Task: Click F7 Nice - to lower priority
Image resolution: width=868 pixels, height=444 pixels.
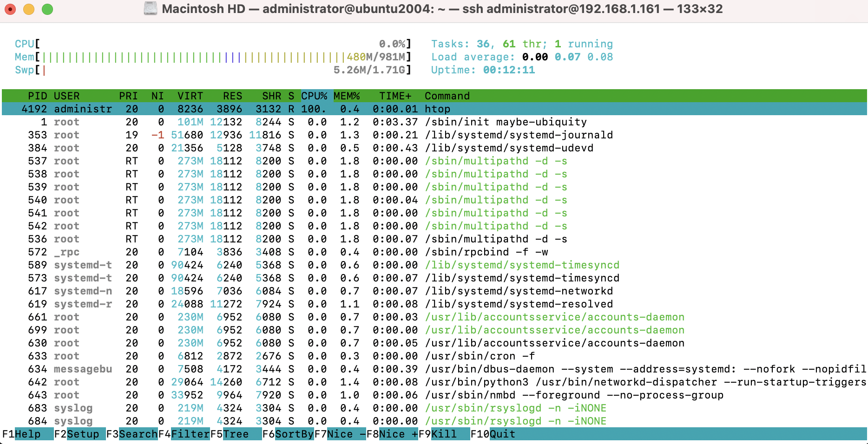Action: (340, 434)
